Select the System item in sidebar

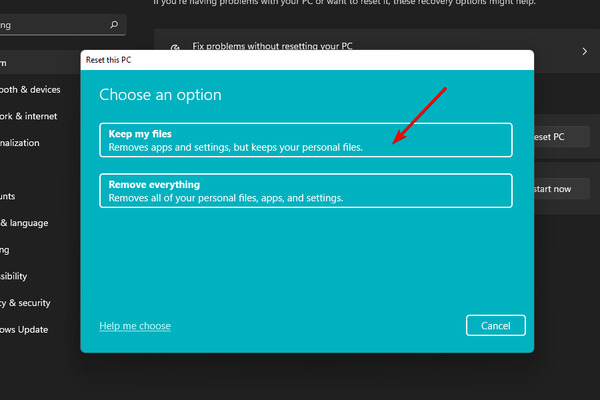tap(38, 63)
